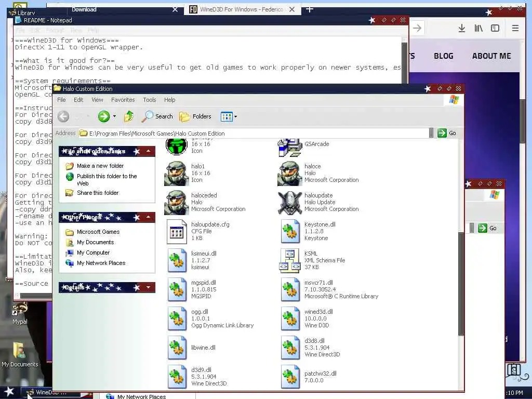Select the mgspid.dll file icon
This screenshot has width=532, height=399.
(177, 290)
